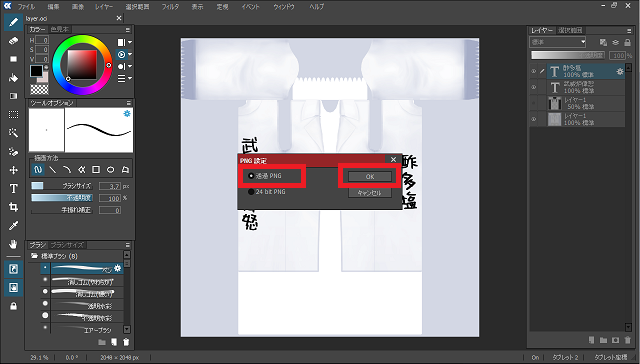Collapse the 標準ブラシ (8) folder
The image size is (640, 364).
pyautogui.click(x=35, y=256)
